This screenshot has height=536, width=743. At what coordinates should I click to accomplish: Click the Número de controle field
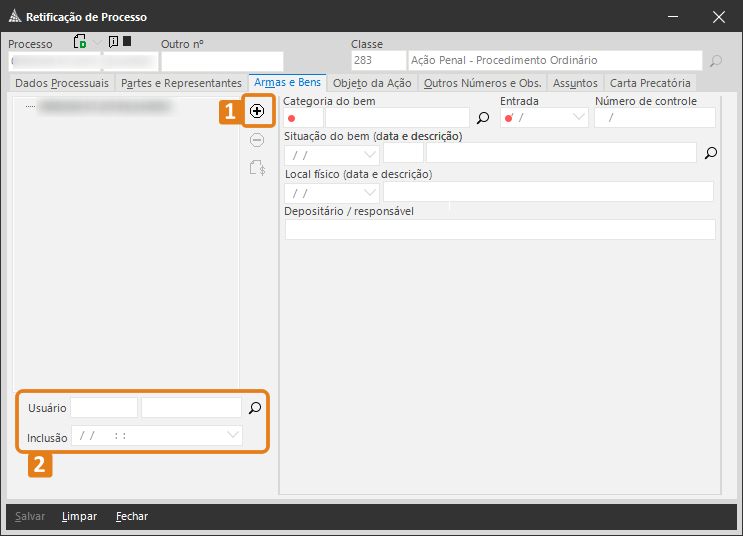[x=655, y=118]
